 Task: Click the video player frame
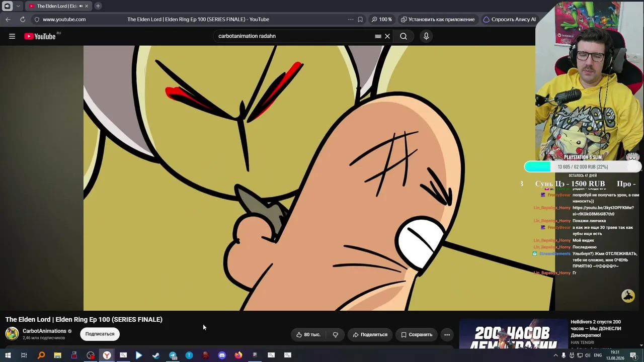click(318, 178)
